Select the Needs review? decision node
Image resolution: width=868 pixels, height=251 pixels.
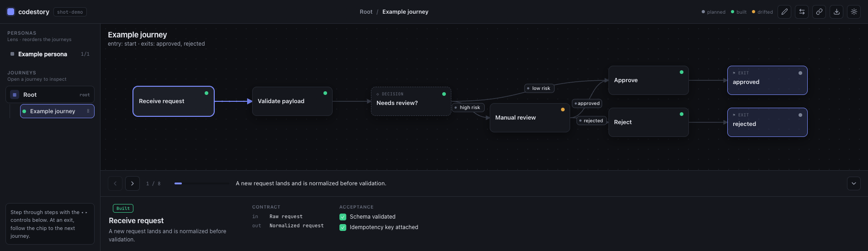(411, 101)
